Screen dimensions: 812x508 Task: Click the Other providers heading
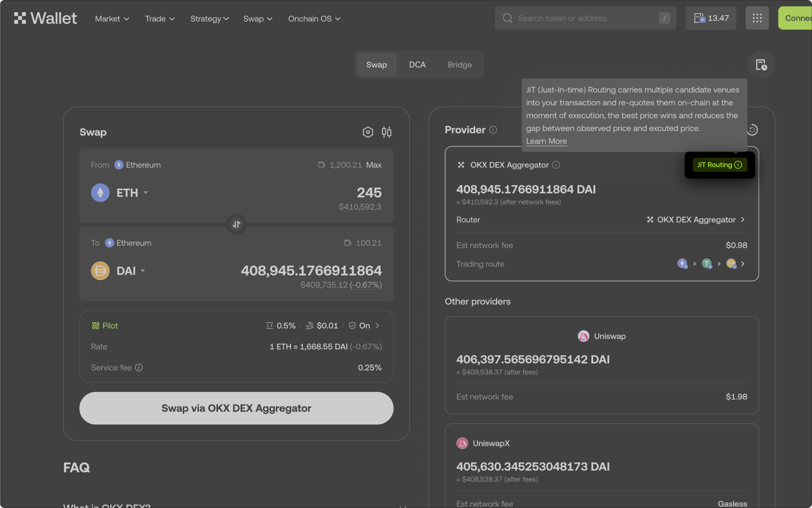point(478,301)
